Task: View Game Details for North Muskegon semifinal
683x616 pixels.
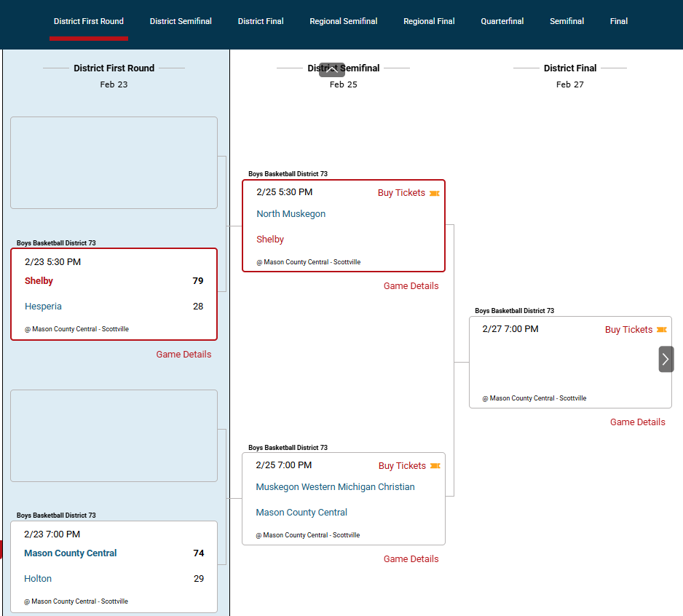Action: 411,286
